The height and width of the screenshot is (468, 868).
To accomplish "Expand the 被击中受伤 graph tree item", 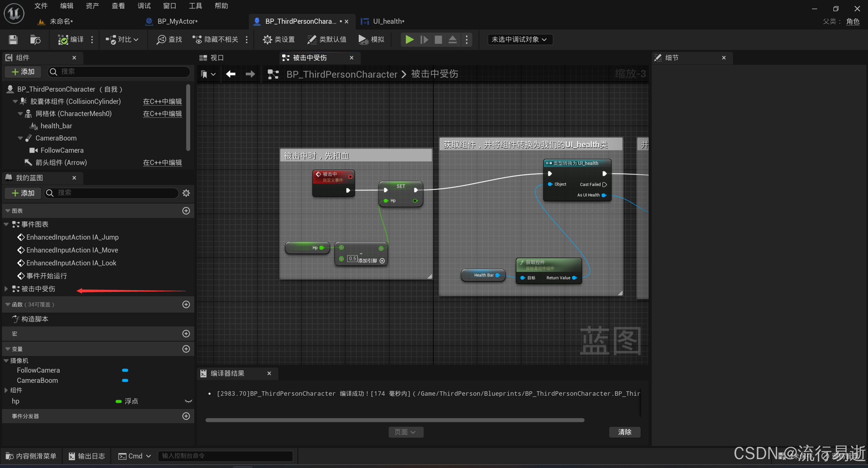I will click(6, 289).
